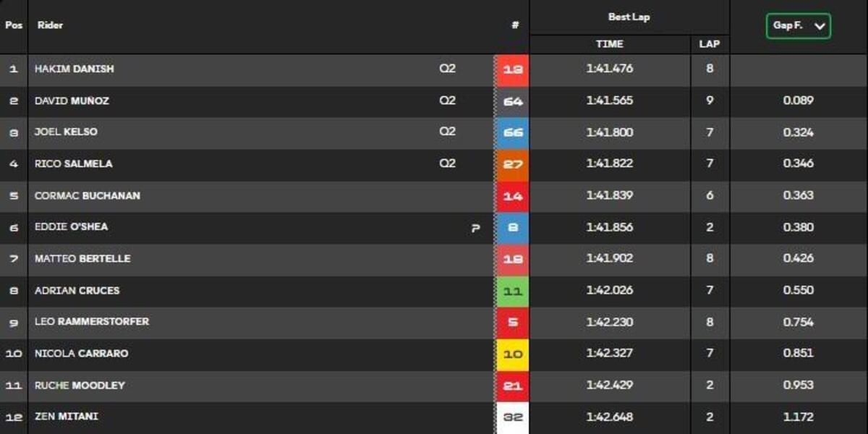Click Eddie O'Shea's blue number 8 badge

tap(512, 227)
